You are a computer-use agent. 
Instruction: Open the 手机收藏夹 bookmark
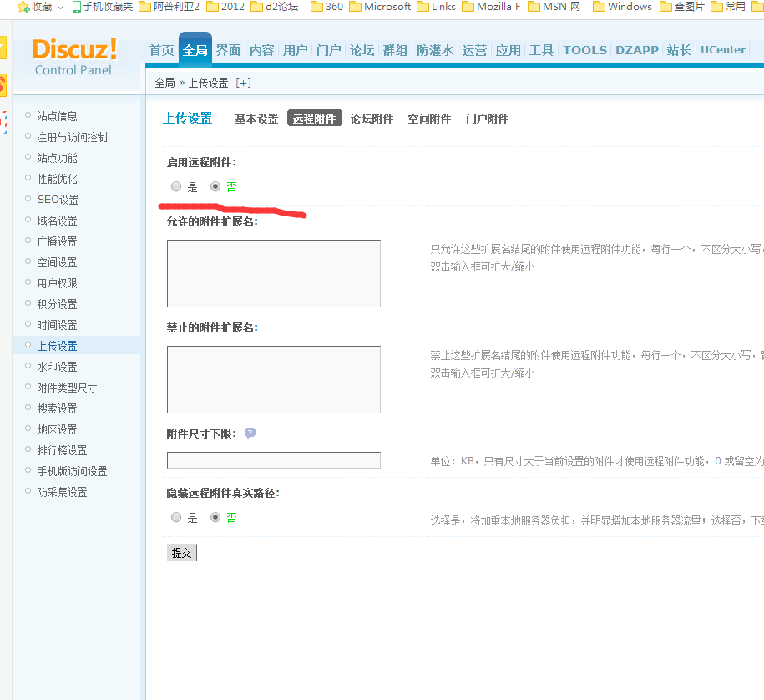pos(103,7)
